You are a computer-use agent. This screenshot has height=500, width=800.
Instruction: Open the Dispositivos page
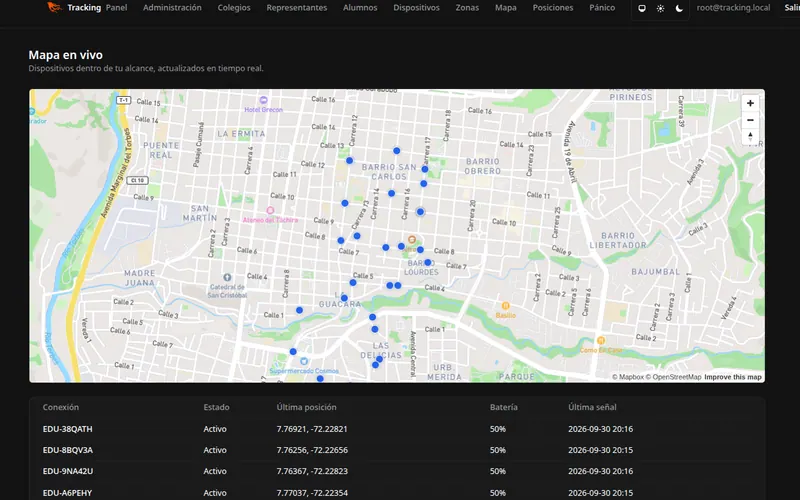point(416,8)
